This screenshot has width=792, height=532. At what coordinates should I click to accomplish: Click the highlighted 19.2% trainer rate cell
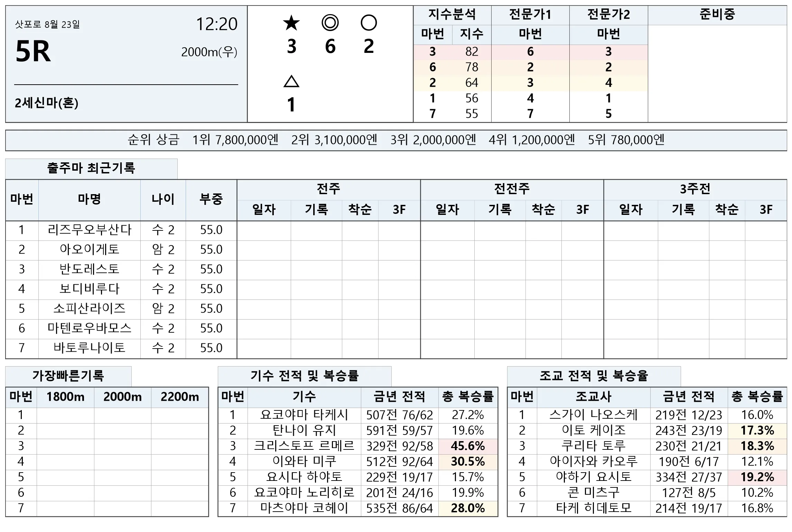pyautogui.click(x=757, y=477)
